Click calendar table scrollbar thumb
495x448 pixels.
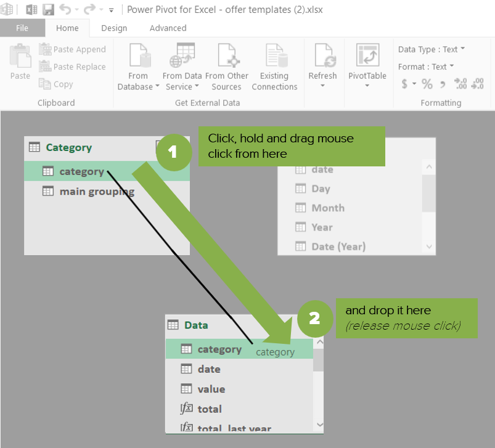(428, 193)
